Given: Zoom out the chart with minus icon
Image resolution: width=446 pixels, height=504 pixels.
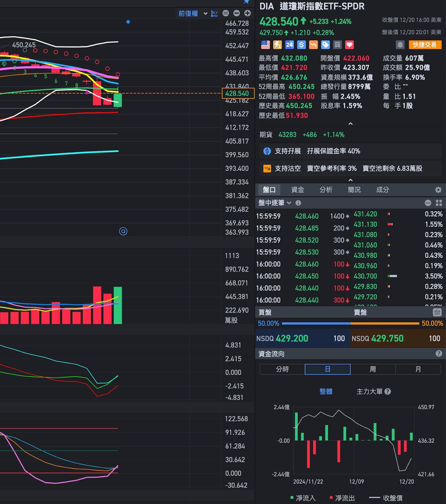Looking at the screenshot, I should pyautogui.click(x=237, y=13).
